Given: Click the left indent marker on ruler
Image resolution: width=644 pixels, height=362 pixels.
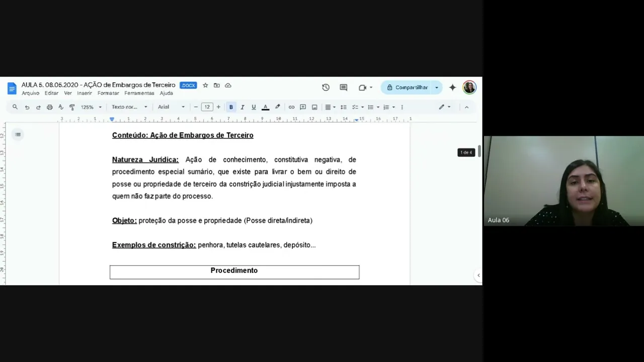Looking at the screenshot, I should coord(112,120).
